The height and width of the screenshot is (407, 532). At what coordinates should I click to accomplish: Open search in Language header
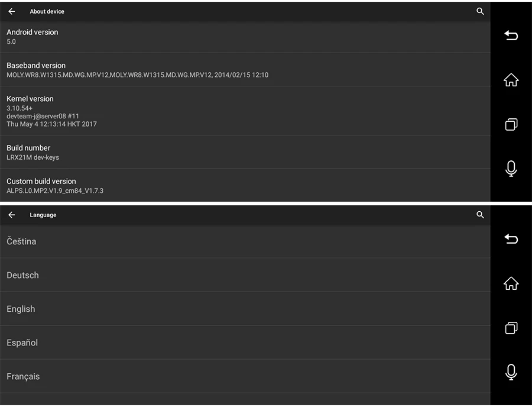[480, 215]
